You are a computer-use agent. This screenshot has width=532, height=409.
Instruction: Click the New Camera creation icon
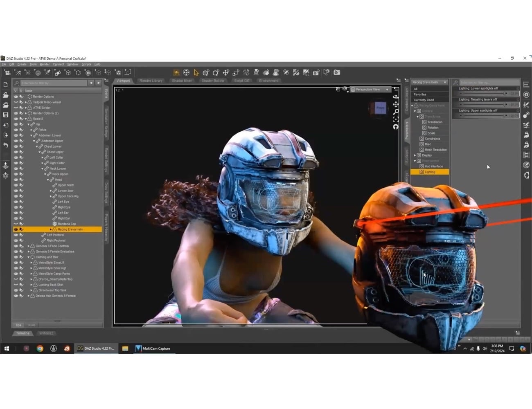[x=7, y=72]
